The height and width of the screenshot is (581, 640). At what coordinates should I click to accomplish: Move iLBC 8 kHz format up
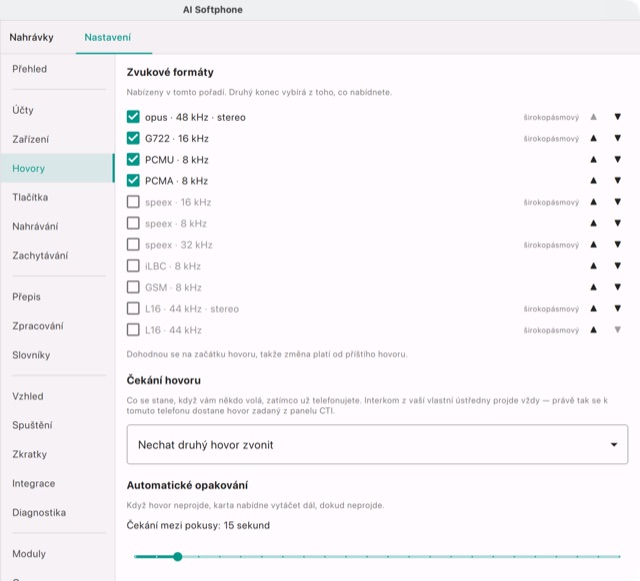pyautogui.click(x=593, y=266)
